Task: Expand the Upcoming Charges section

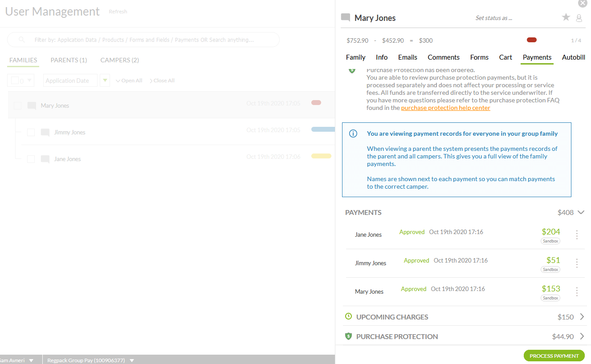Action: [x=582, y=317]
